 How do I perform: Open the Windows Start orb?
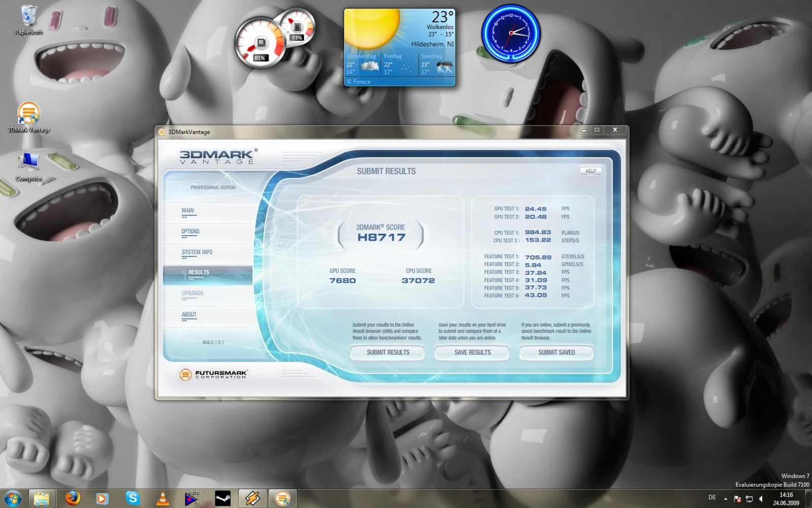(12, 498)
